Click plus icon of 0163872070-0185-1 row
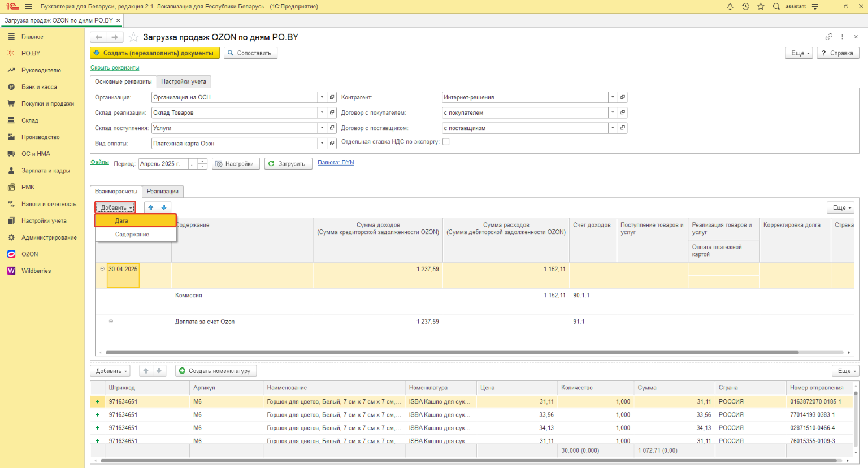 98,401
